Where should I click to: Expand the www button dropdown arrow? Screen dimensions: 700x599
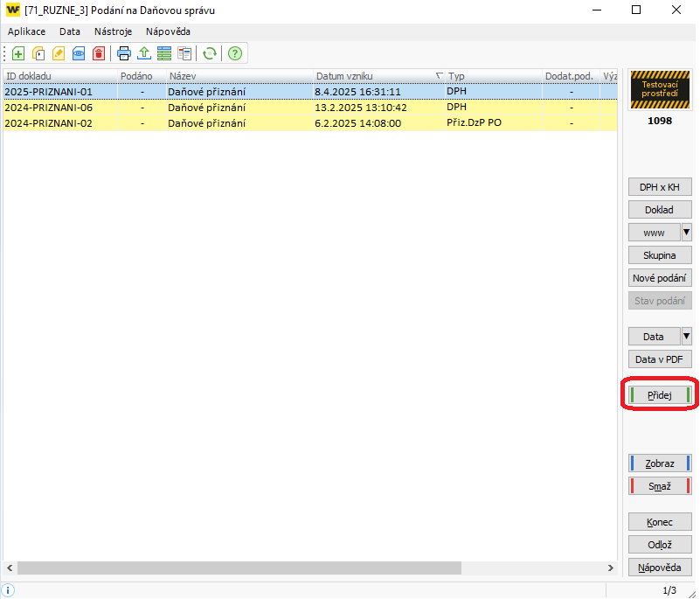(687, 233)
